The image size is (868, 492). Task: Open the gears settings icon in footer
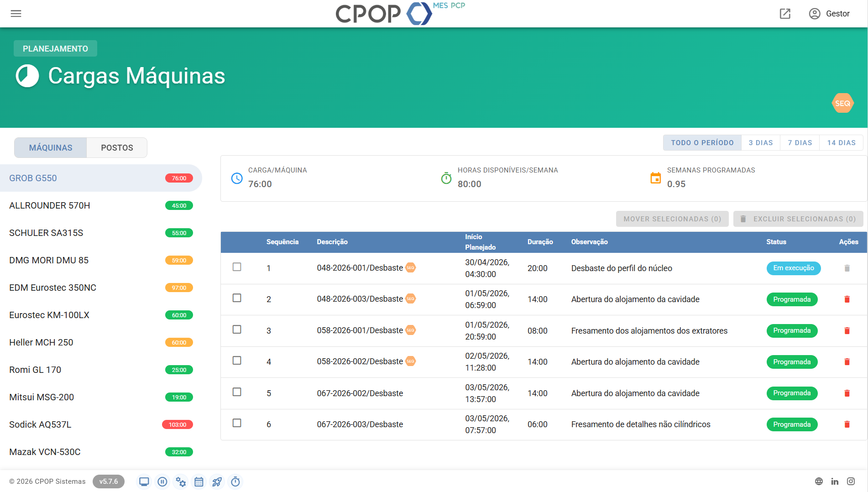[x=181, y=482]
